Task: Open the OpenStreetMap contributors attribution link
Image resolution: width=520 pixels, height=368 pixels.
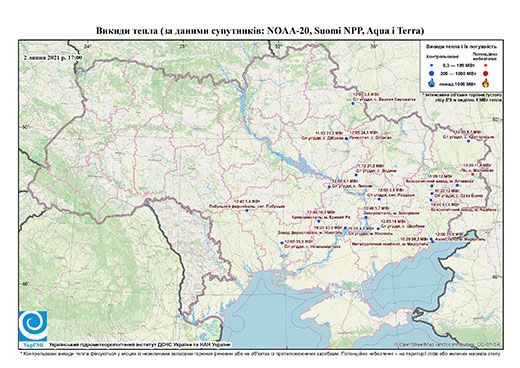Action: pos(447,344)
